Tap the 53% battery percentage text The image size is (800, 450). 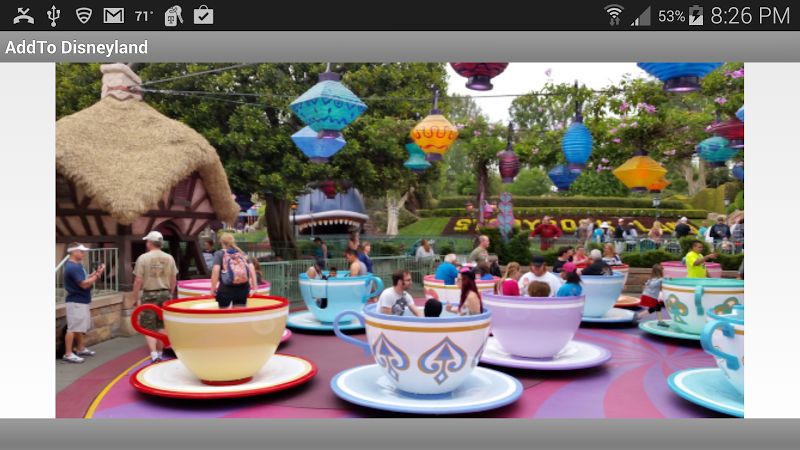[x=671, y=16]
